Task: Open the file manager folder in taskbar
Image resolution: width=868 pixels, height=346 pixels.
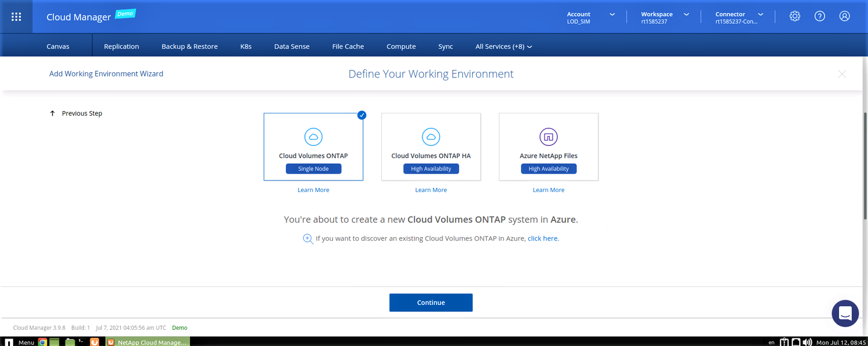Action: [70, 342]
